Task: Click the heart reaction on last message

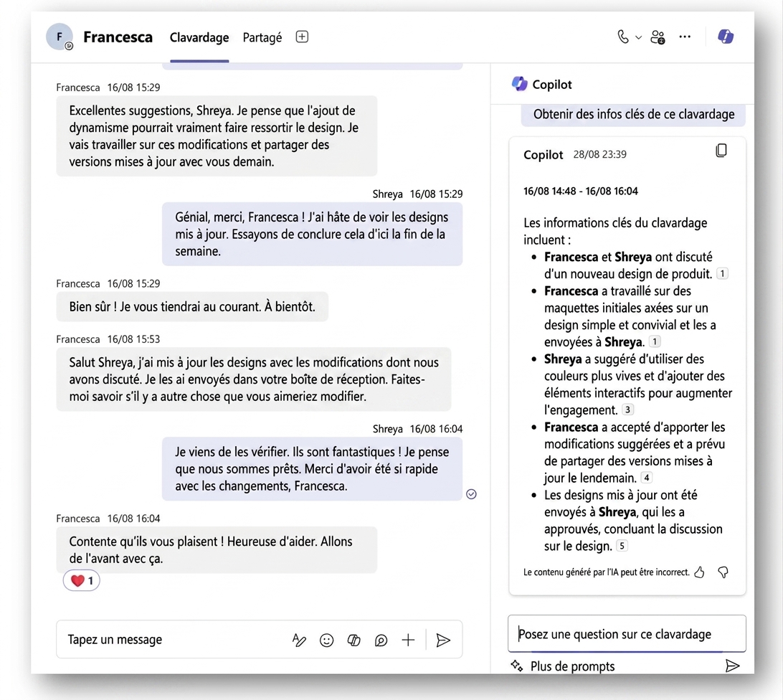Action: pyautogui.click(x=82, y=581)
